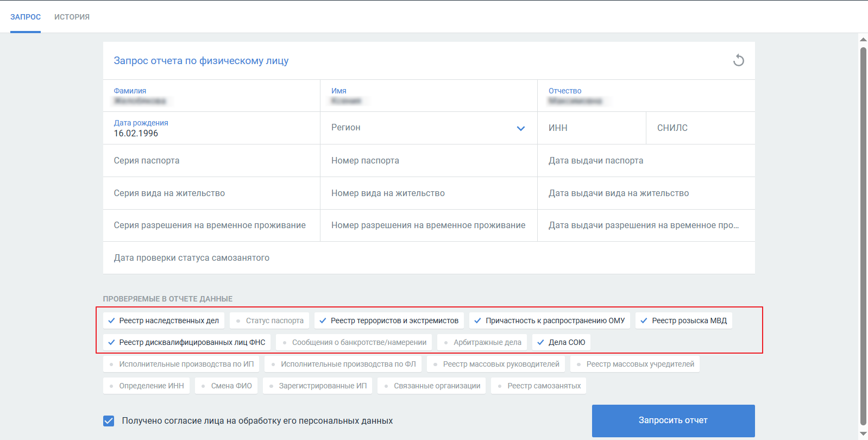Enable Реестр самозанятых chip
The height and width of the screenshot is (440, 868).
(539, 386)
